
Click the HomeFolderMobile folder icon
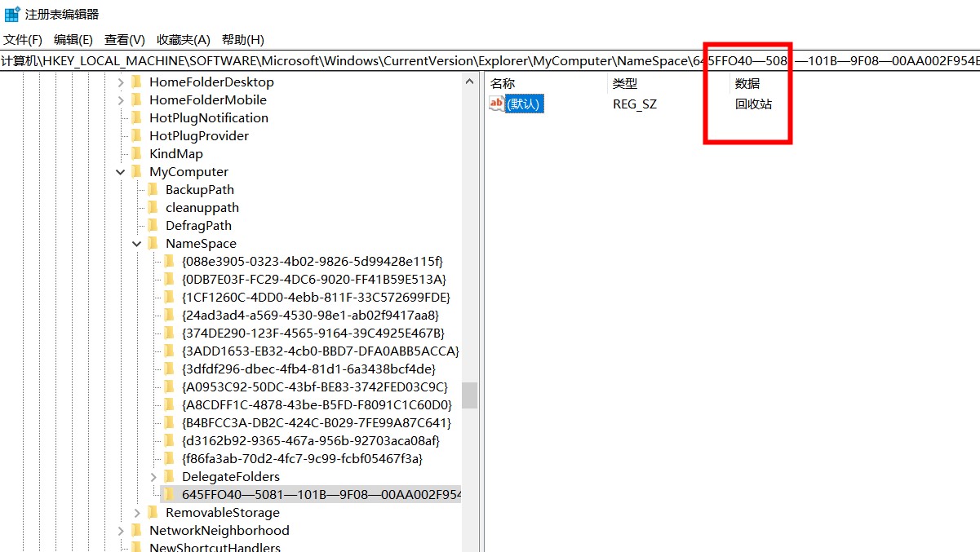[x=136, y=99]
